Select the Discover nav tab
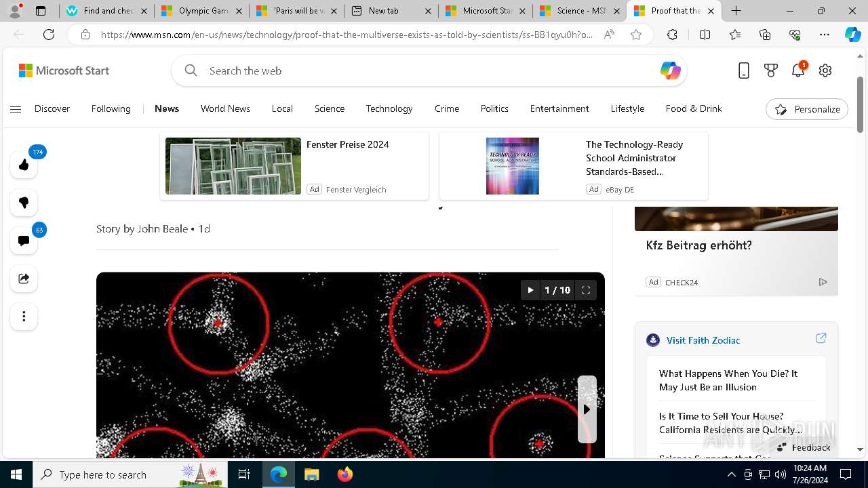Screen dimensions: 868x488 [x=52, y=108]
